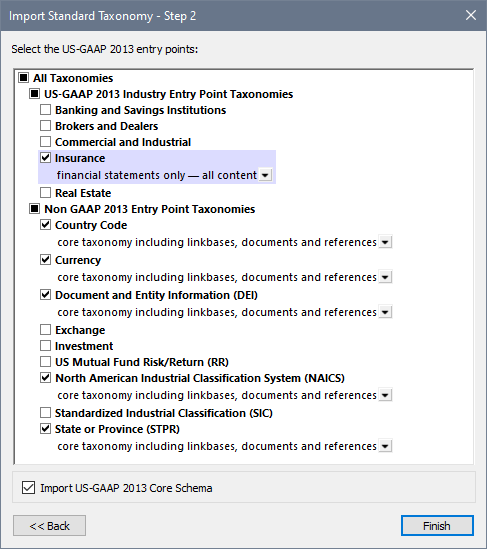
Task: Open the STPR taxonomy options dropdown
Action: 385,446
